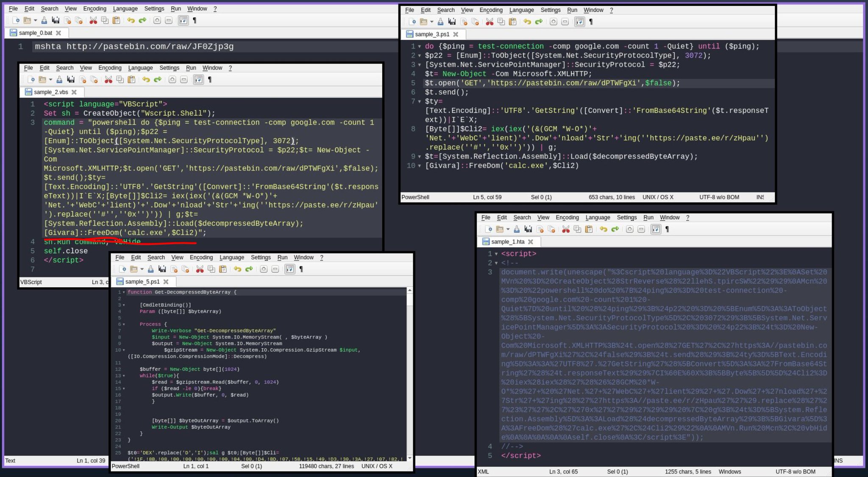Open recent files dropdown arrow in sample_3.ps1 window
This screenshot has width=868, height=477.
tap(431, 22)
